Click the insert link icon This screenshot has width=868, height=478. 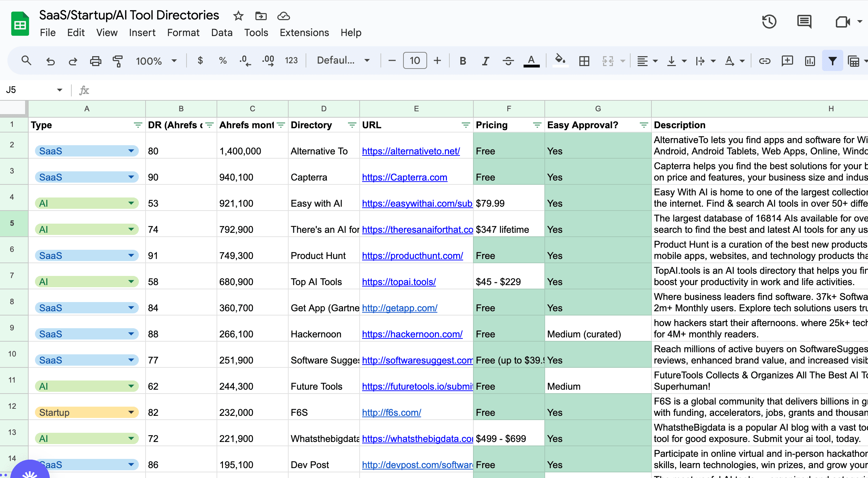pos(764,61)
